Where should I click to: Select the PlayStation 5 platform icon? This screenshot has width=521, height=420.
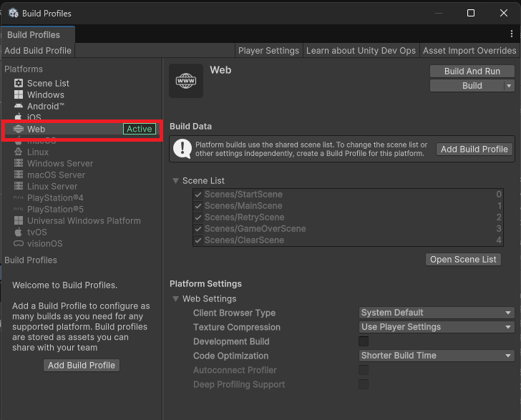click(19, 210)
